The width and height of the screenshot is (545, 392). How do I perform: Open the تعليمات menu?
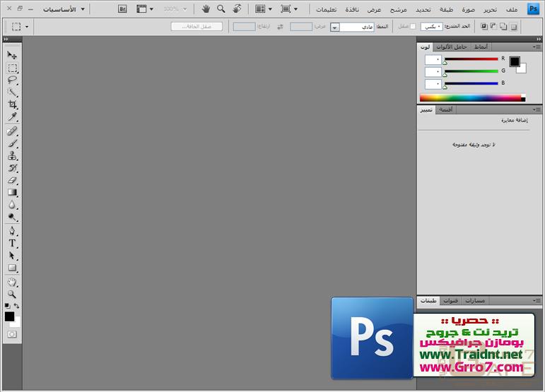326,10
